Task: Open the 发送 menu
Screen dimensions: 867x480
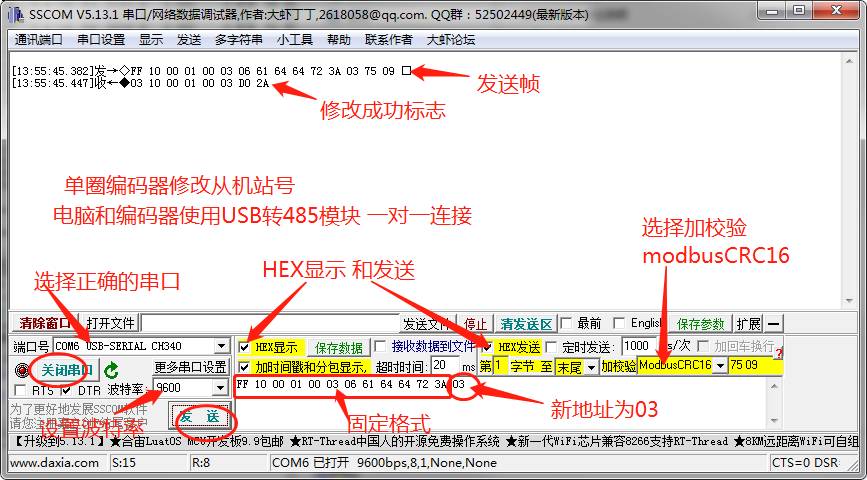Action: [x=189, y=40]
